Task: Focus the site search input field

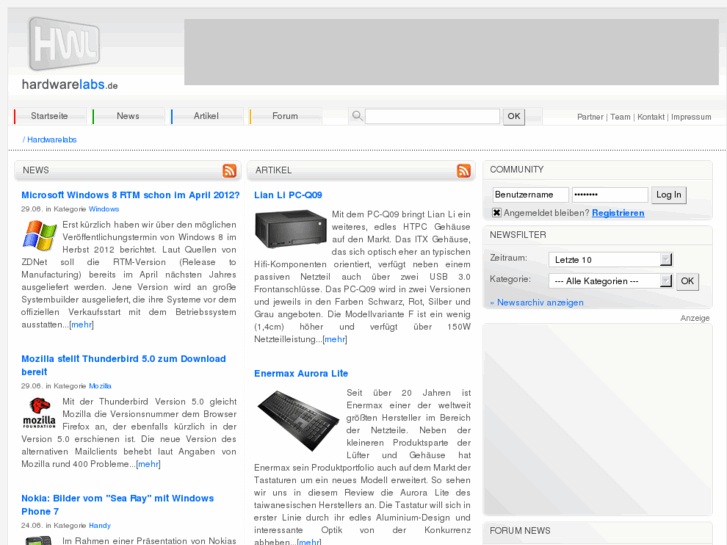Action: coord(433,116)
